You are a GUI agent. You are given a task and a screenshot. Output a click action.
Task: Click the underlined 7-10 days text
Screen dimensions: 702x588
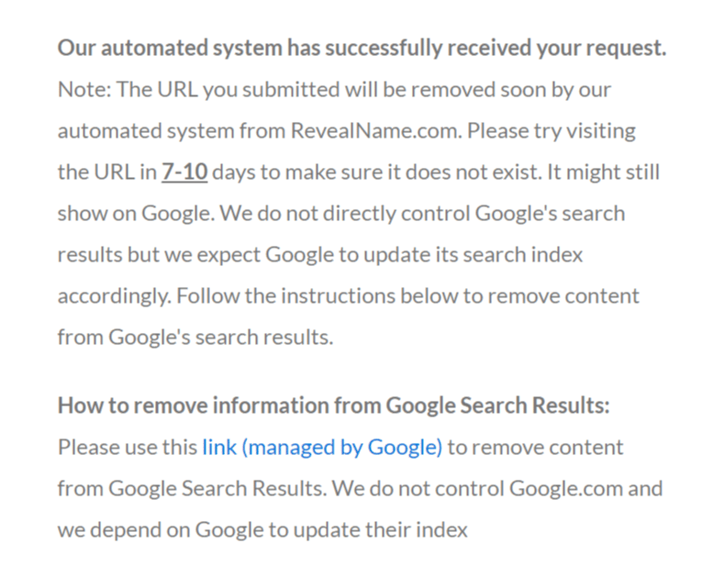184,172
